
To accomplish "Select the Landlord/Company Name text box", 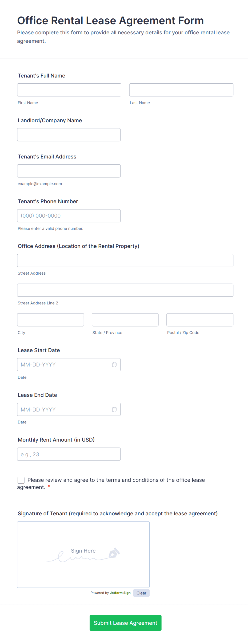I will point(69,135).
